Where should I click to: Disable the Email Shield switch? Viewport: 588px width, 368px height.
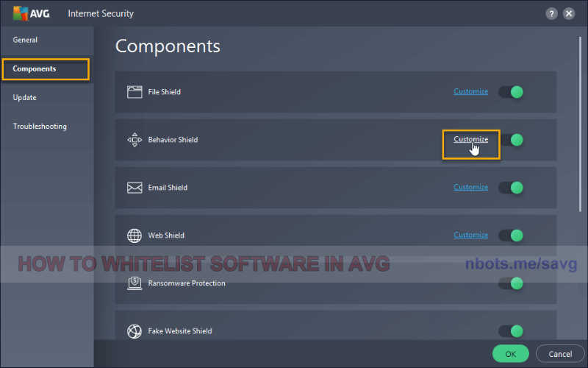click(511, 188)
